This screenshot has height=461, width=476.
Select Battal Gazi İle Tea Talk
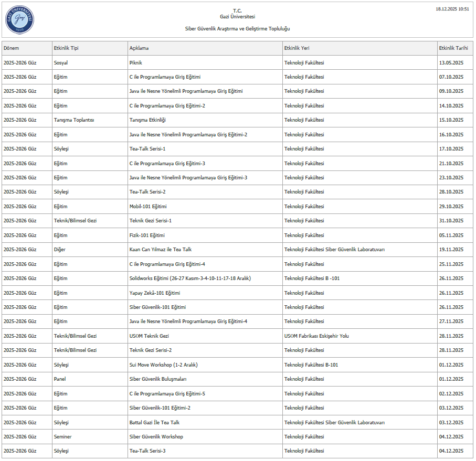click(155, 422)
